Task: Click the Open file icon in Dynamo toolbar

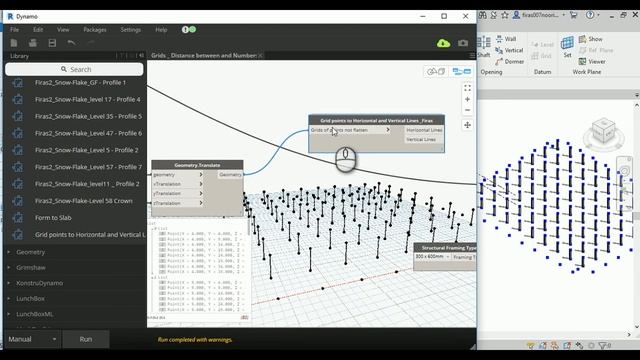Action: click(x=33, y=43)
